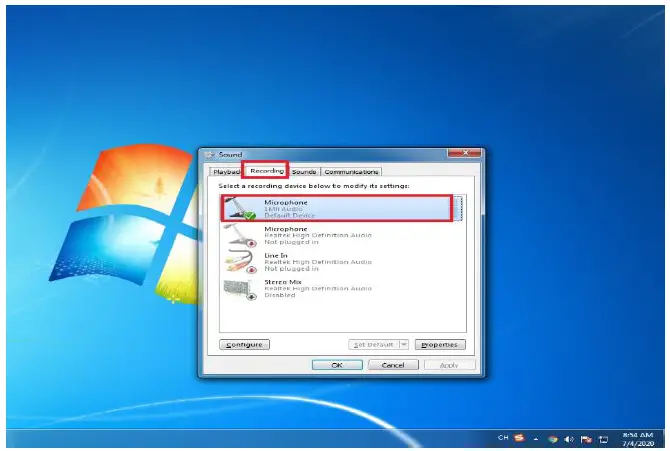Image resolution: width=670 pixels, height=451 pixels.
Task: Switch to the Sounds tab
Action: click(304, 172)
